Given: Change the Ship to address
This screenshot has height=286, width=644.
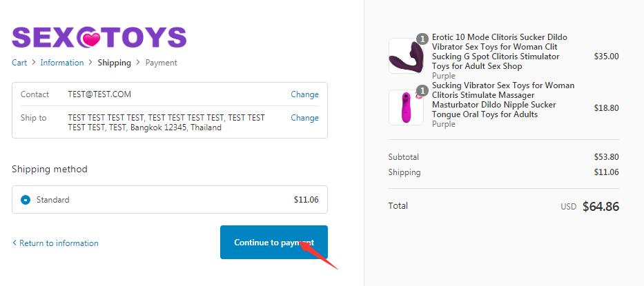Looking at the screenshot, I should 304,118.
